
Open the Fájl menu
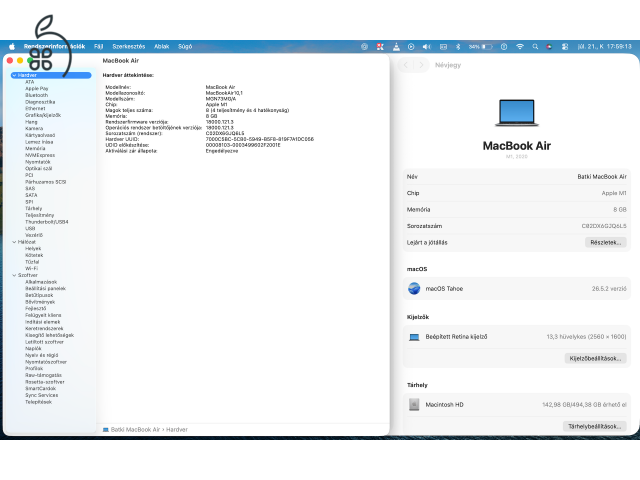pos(98,47)
